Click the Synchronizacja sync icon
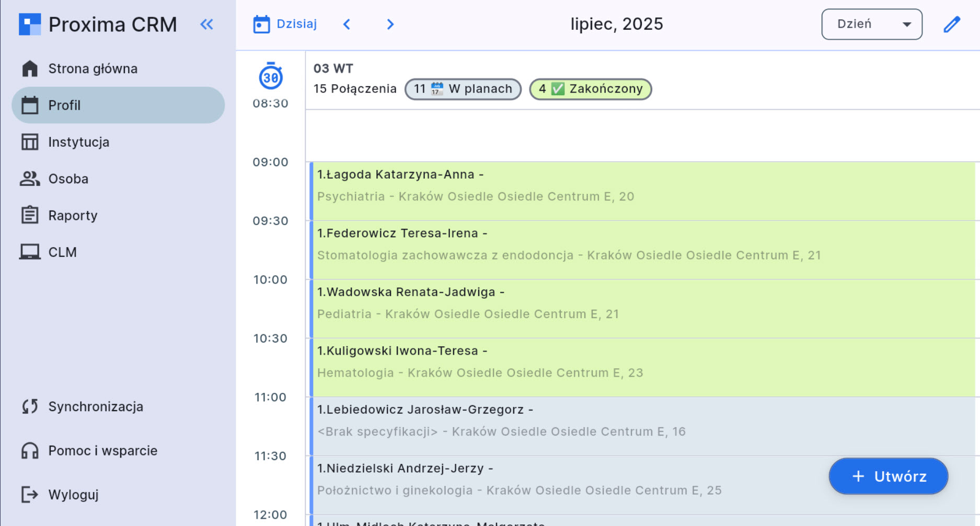Screen dimensions: 980x526 (x=30, y=406)
